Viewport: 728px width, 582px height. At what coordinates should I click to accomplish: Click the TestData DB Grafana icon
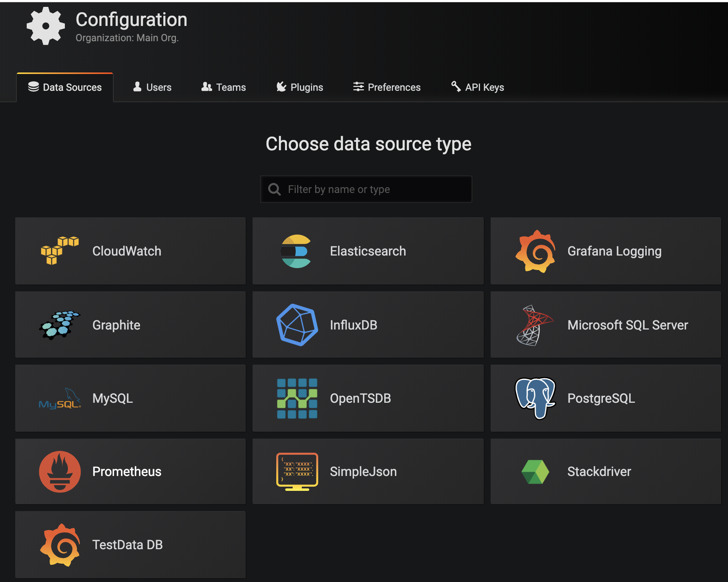point(60,545)
